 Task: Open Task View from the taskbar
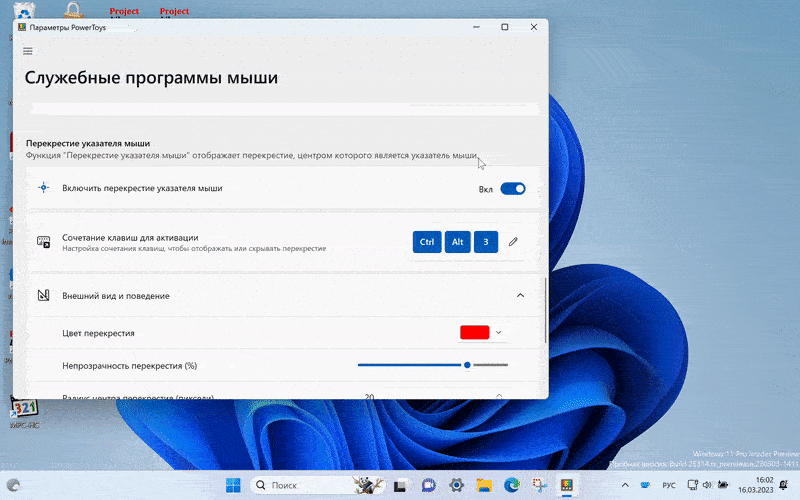click(x=401, y=485)
